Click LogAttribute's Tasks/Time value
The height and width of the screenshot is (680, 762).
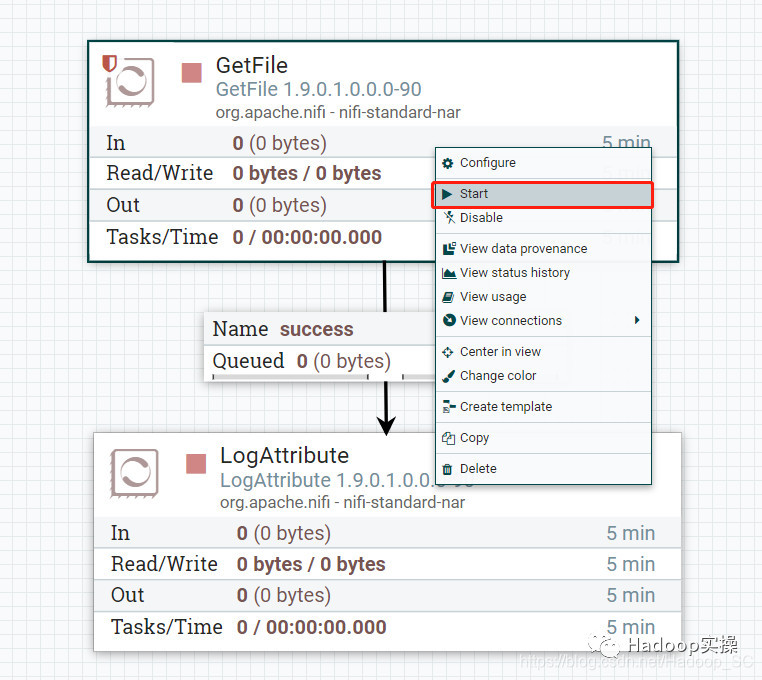point(312,628)
